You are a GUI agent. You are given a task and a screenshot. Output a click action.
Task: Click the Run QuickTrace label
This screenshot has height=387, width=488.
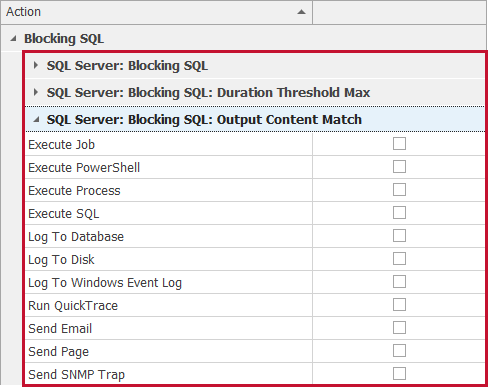[x=73, y=306]
